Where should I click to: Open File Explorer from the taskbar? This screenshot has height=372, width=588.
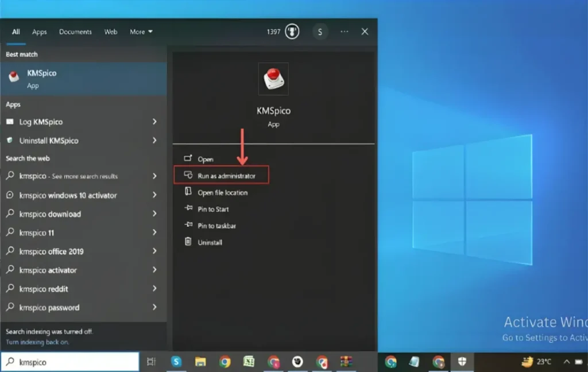(200, 362)
